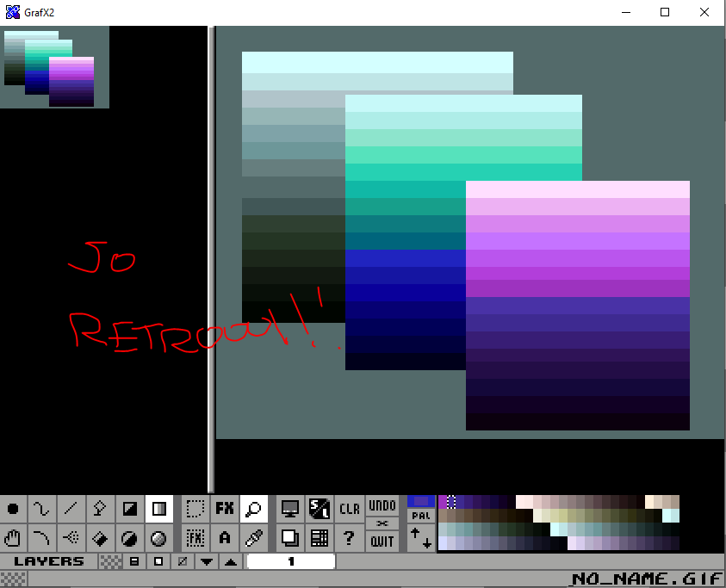The height and width of the screenshot is (588, 726).
Task: Pick the bright purple palette color
Action: pos(444,502)
